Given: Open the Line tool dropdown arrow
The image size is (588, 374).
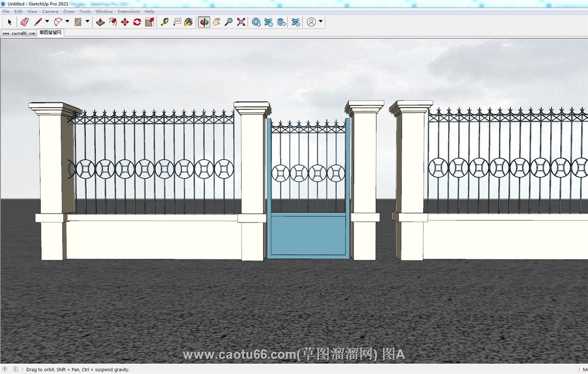Looking at the screenshot, I should click(x=47, y=22).
